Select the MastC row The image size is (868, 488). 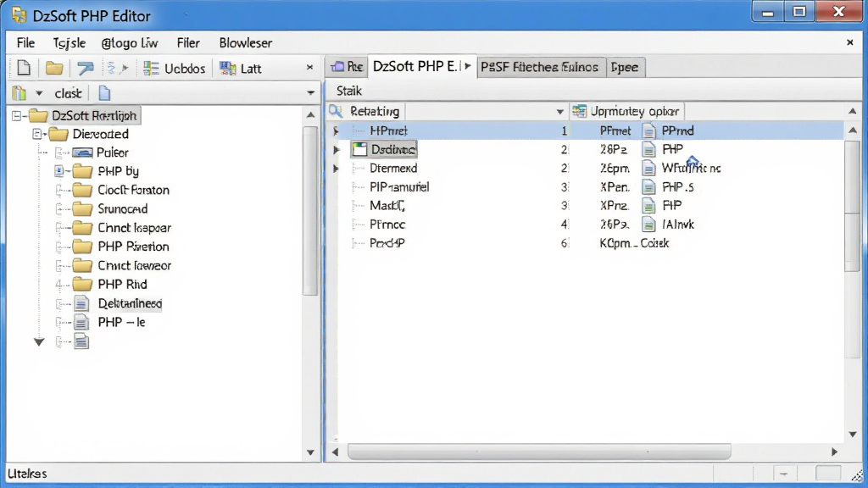coord(590,206)
